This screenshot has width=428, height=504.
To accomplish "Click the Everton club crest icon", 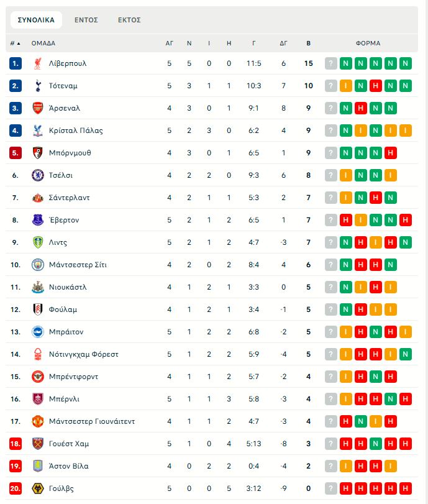I will [38, 220].
